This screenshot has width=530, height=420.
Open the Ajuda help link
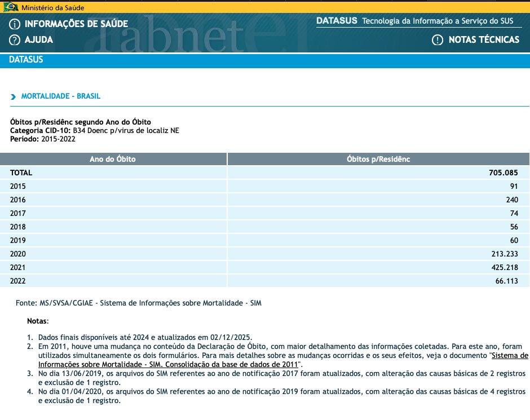[39, 39]
